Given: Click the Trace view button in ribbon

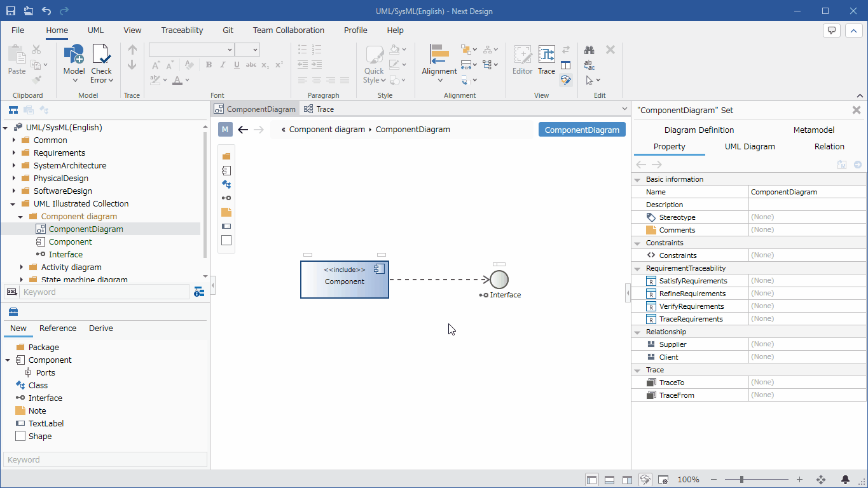Looking at the screenshot, I should coord(547,60).
